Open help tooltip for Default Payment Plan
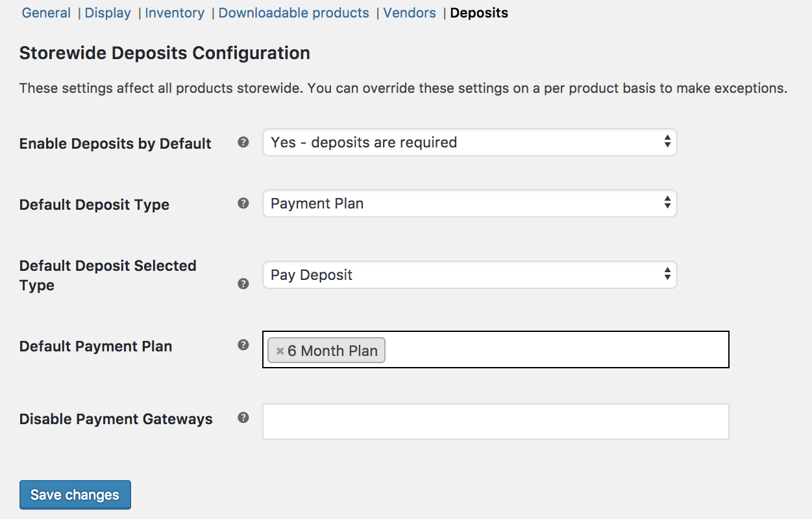 click(x=243, y=345)
